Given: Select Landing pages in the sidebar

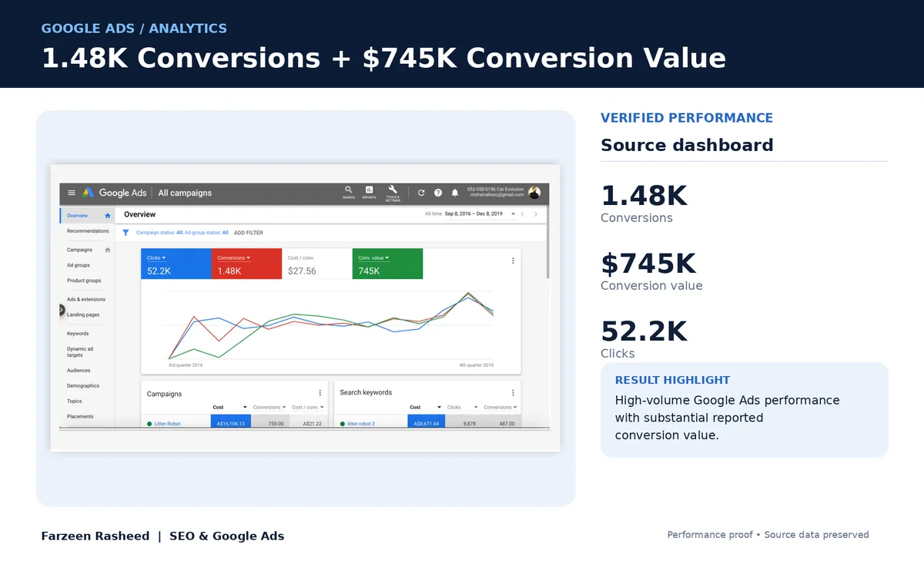Looking at the screenshot, I should click(83, 314).
